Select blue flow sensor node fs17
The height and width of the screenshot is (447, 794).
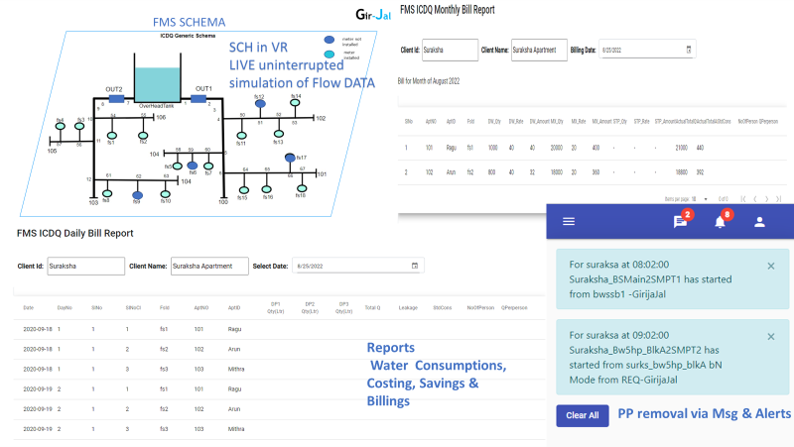tap(290, 157)
